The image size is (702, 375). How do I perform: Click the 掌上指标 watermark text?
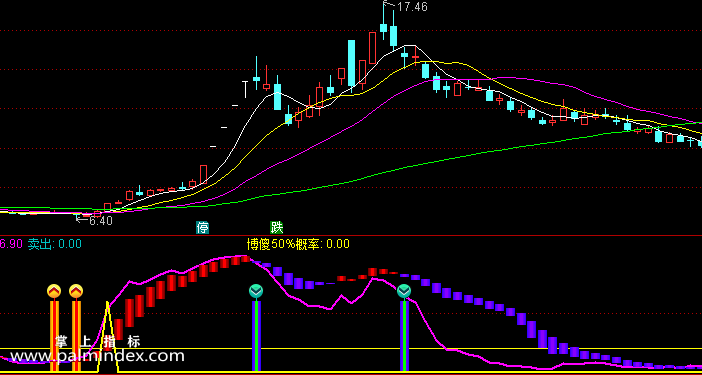(x=97, y=341)
